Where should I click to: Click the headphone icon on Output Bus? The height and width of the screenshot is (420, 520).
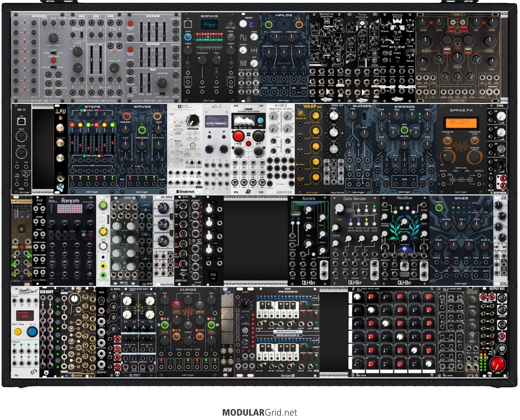click(x=502, y=353)
